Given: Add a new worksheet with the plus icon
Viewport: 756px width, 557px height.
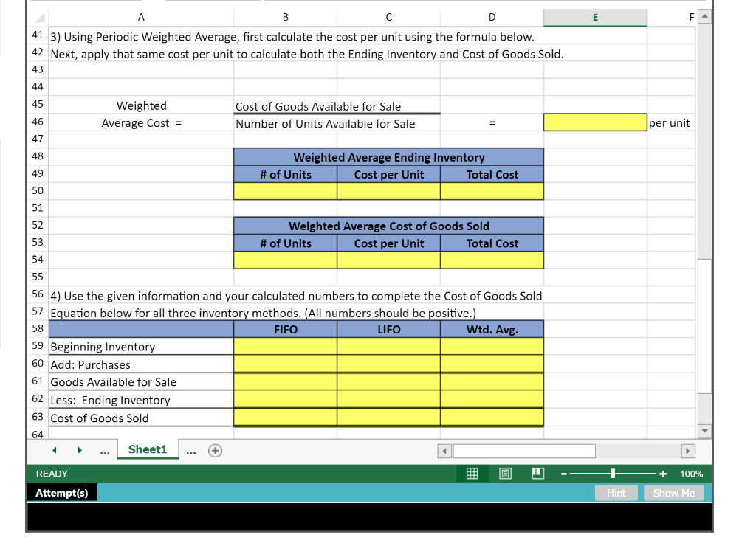Looking at the screenshot, I should tap(214, 449).
